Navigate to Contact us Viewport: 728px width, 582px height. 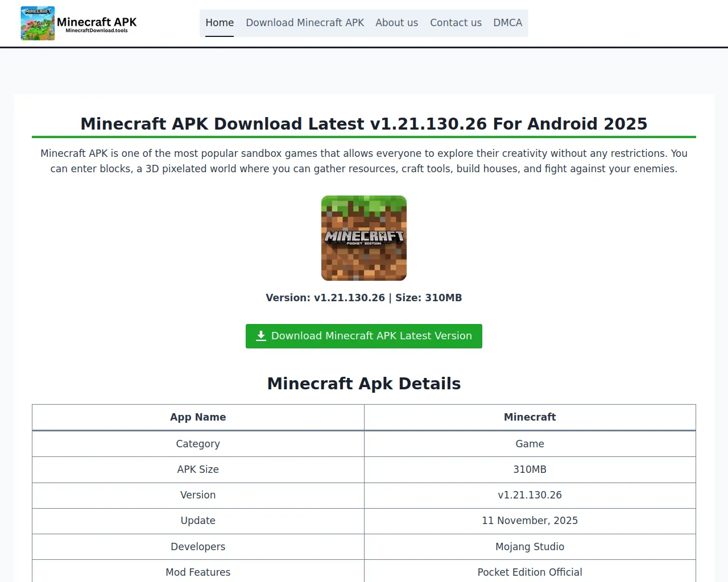pyautogui.click(x=456, y=23)
